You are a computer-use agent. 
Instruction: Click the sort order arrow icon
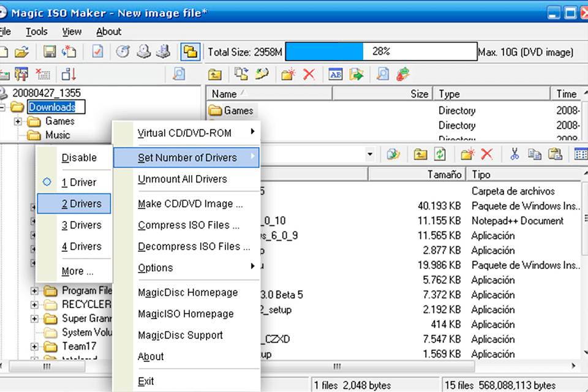(x=69, y=74)
